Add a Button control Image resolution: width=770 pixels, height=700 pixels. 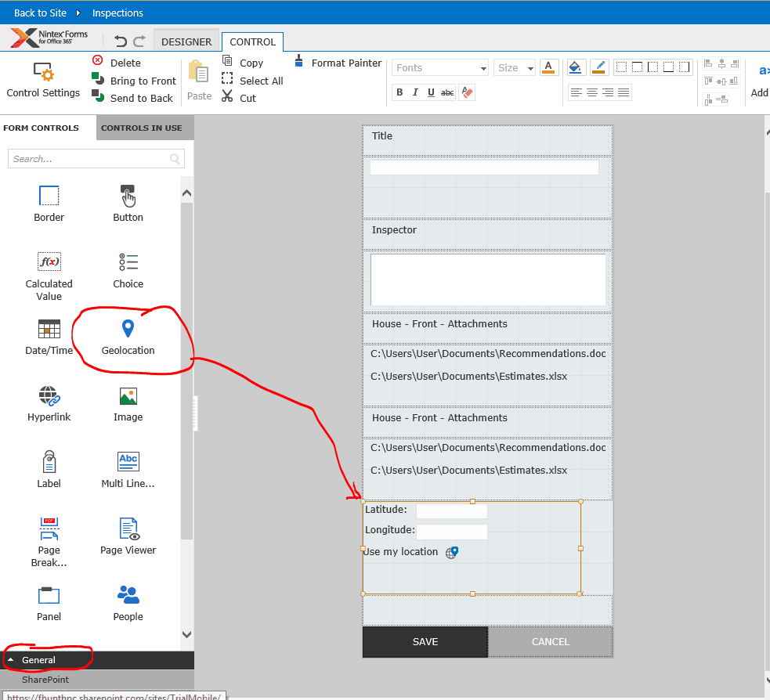click(x=128, y=204)
